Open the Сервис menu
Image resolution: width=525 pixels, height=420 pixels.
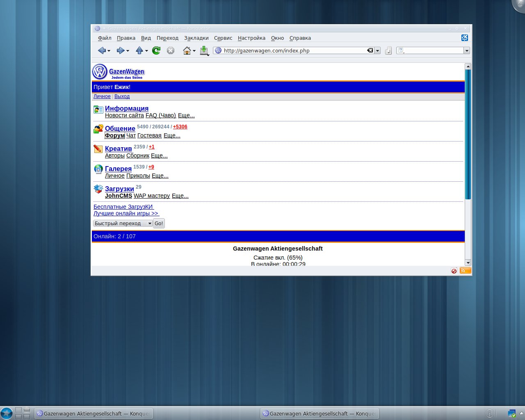click(x=223, y=38)
